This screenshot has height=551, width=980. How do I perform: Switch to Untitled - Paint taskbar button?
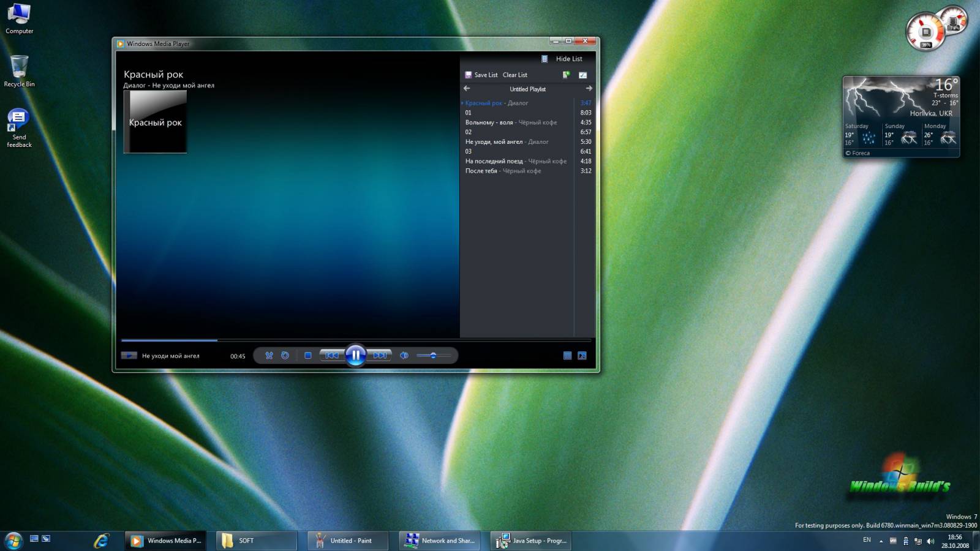pos(348,541)
